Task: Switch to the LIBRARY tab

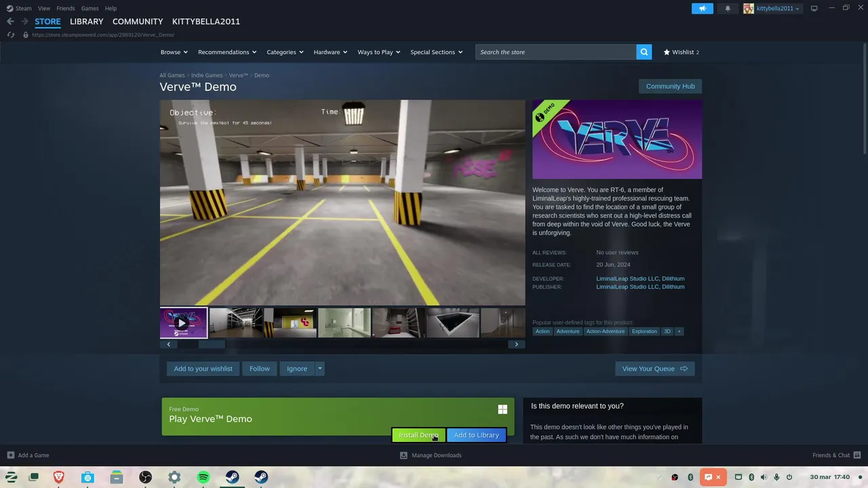Action: coord(87,22)
